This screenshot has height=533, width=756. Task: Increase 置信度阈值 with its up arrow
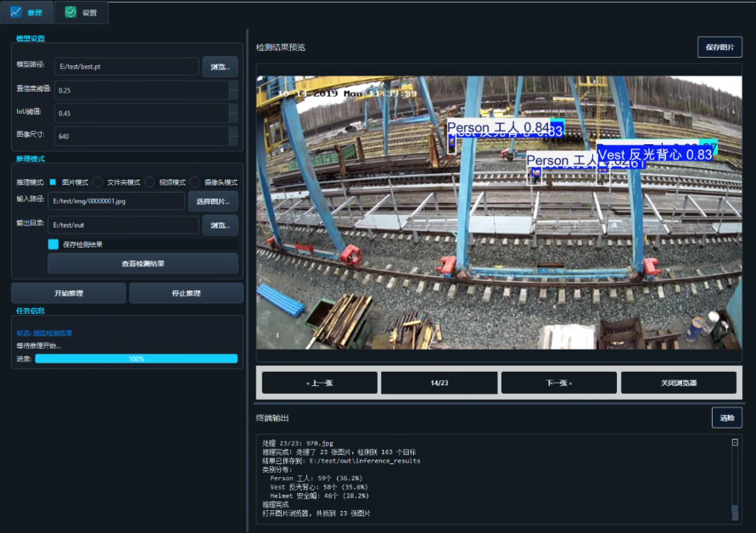pyautogui.click(x=233, y=86)
